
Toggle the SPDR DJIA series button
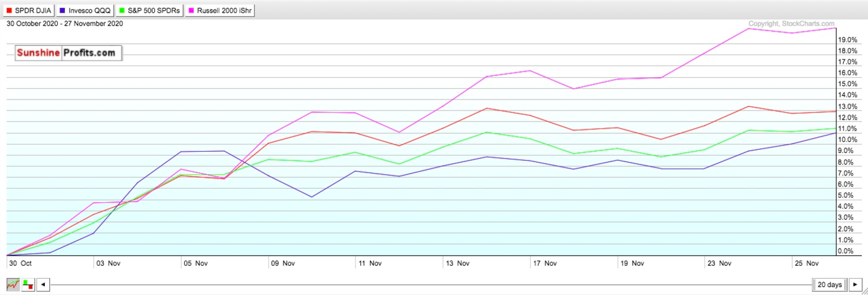(29, 10)
